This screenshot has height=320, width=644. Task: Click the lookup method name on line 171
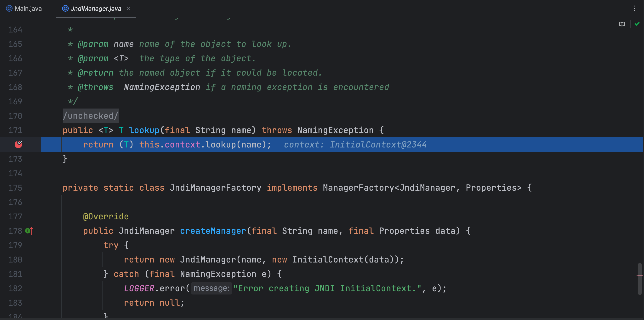point(144,130)
